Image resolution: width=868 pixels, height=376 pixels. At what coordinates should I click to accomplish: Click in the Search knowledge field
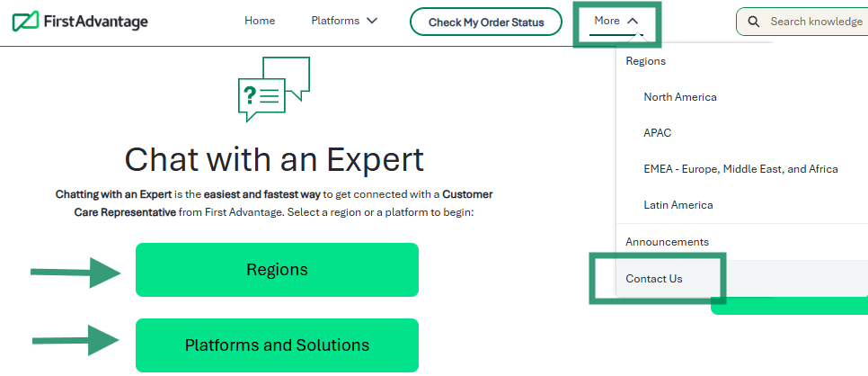point(802,22)
